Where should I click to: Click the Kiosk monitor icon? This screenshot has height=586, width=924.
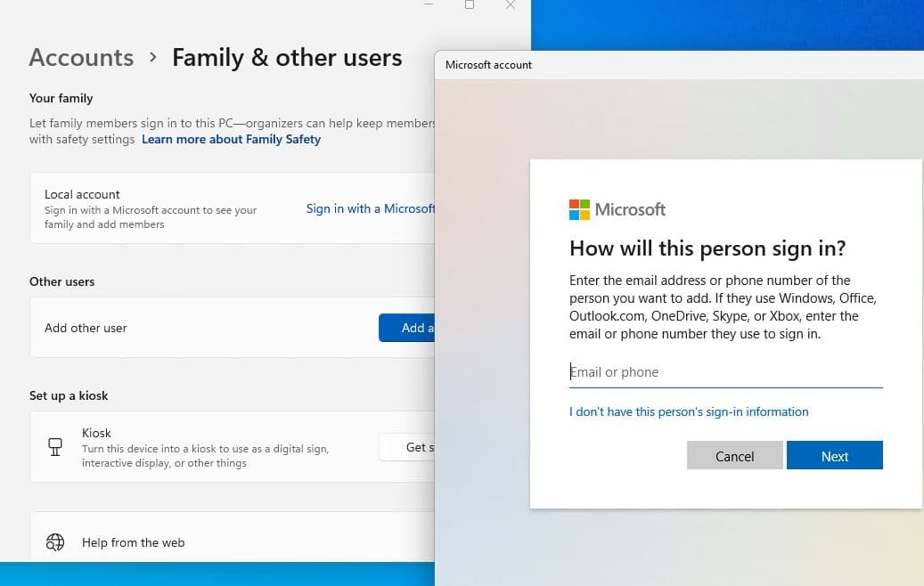(x=55, y=447)
